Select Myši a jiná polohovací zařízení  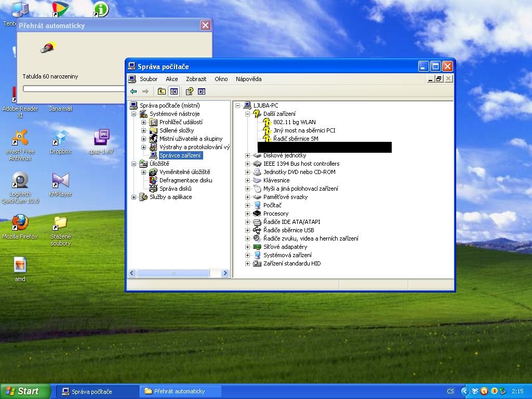coord(301,189)
